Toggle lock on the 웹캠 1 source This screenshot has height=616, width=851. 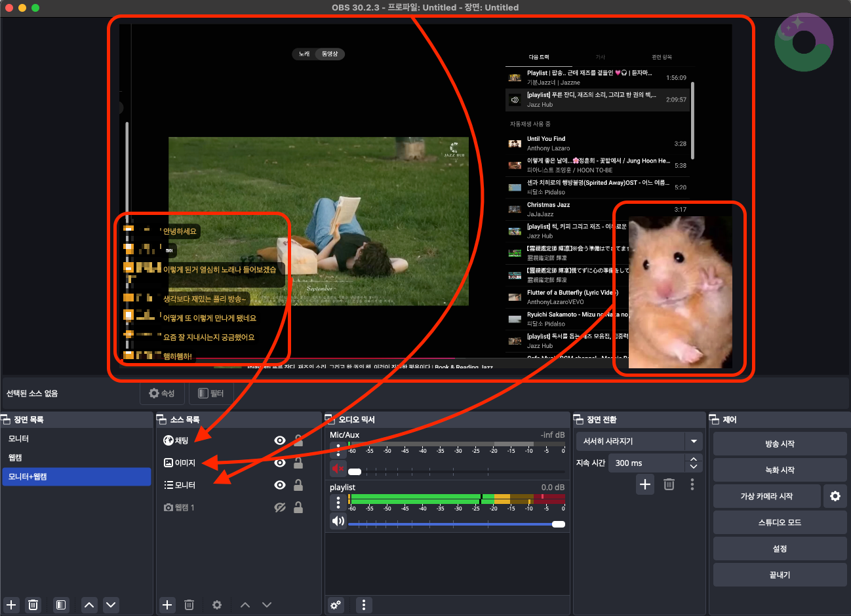tap(298, 507)
